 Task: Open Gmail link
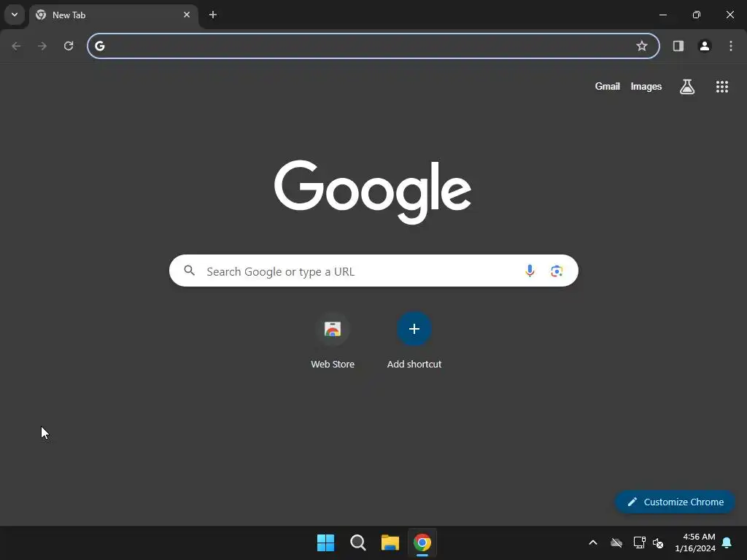(x=608, y=86)
